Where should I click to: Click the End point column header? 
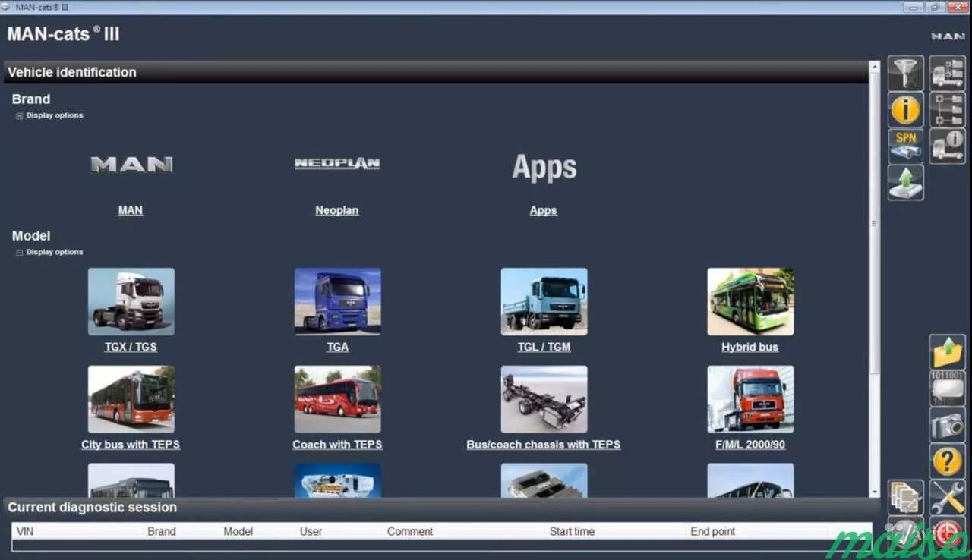713,531
